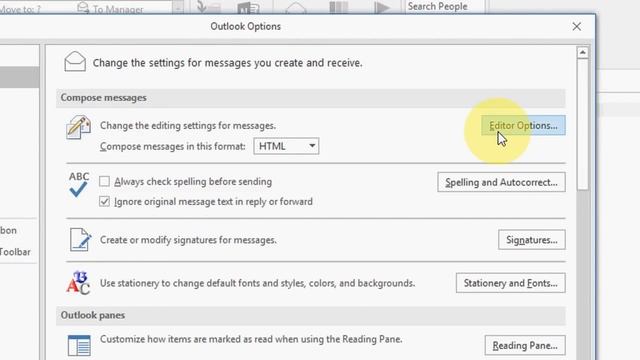Click the pencil editing settings icon
Screen dimensions: 640x360
tap(78, 127)
